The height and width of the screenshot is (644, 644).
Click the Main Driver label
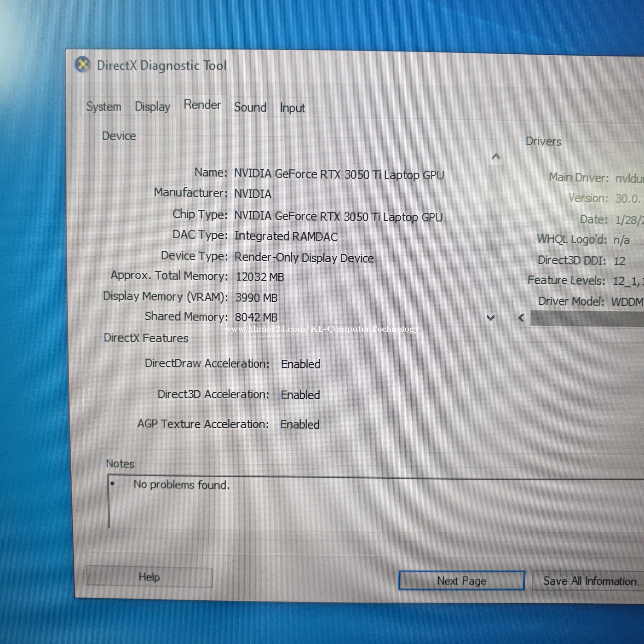tap(579, 178)
